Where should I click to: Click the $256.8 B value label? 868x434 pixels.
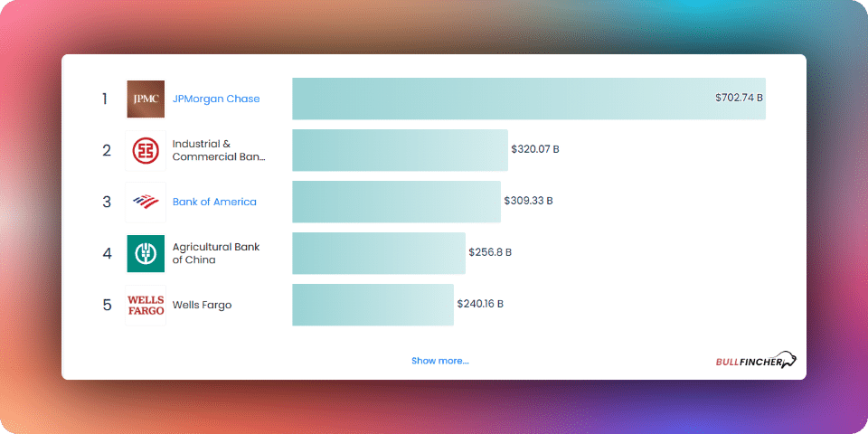pos(490,252)
